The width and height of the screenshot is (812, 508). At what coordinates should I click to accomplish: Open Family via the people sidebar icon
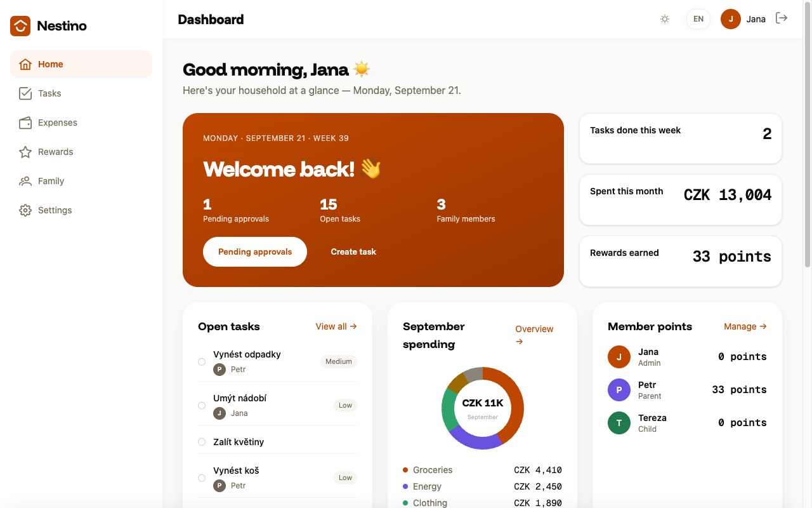click(x=25, y=181)
